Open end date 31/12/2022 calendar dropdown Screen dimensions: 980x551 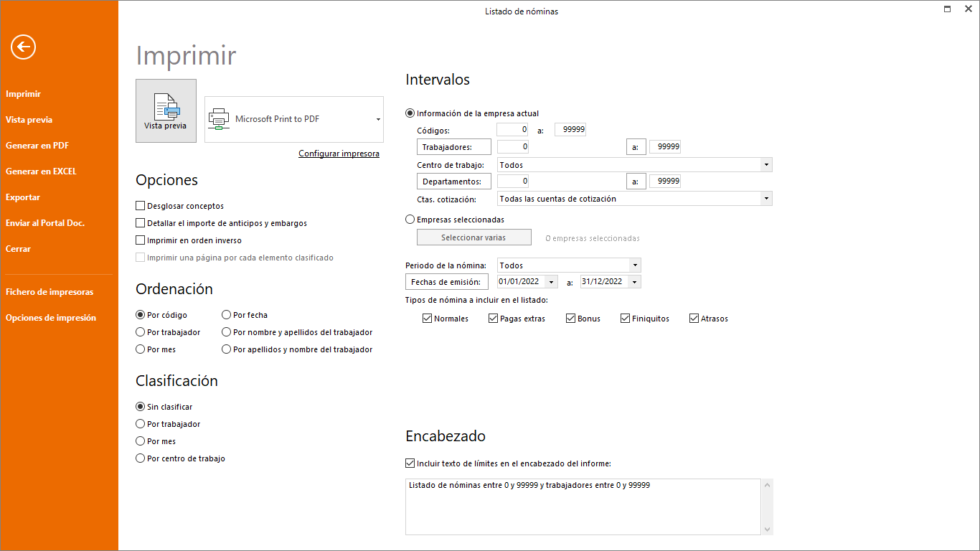coord(635,282)
